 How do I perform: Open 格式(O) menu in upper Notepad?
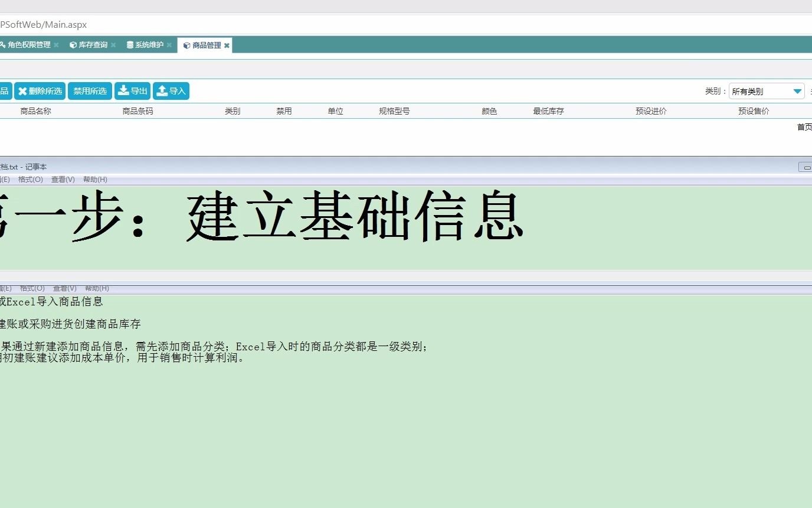click(31, 180)
